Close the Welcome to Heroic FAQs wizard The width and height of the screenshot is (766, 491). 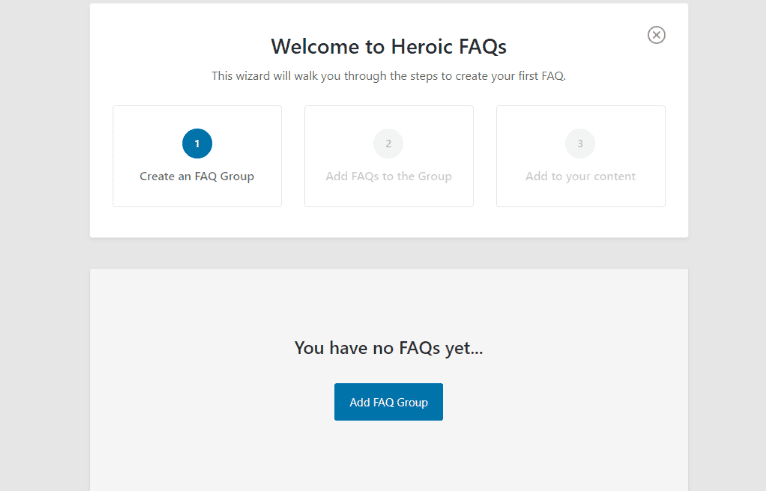(x=656, y=35)
